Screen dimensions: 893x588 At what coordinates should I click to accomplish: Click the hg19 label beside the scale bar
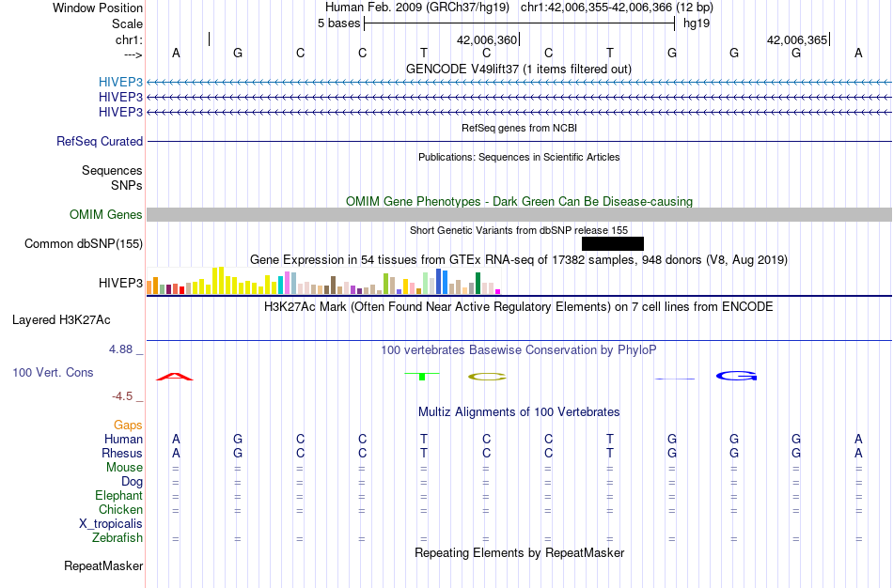[697, 23]
